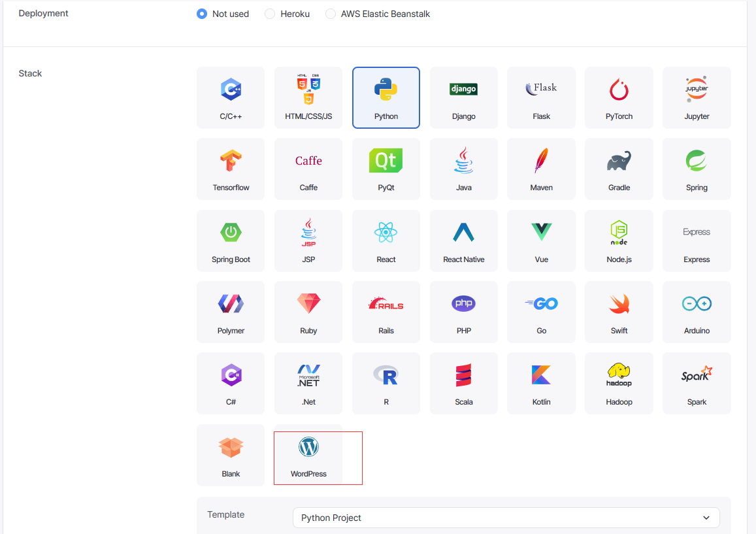Select the React stack
This screenshot has height=534, width=756.
(x=386, y=241)
